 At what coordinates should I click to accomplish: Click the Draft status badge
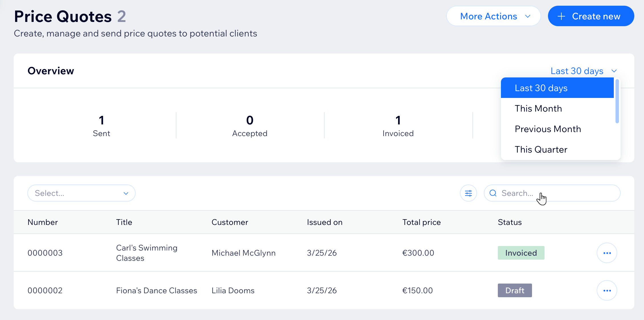515,290
